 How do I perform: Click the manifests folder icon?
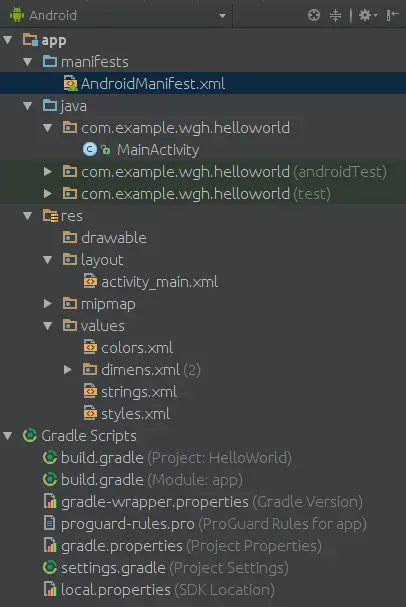(x=50, y=61)
